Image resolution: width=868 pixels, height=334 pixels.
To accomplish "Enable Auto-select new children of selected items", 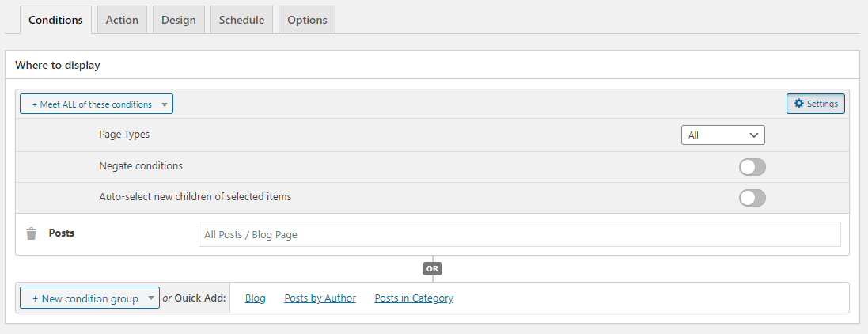I will coord(752,198).
